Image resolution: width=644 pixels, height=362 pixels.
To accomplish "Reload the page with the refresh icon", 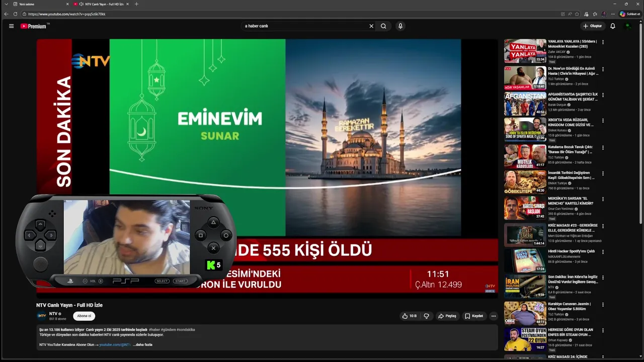I will coord(15,14).
